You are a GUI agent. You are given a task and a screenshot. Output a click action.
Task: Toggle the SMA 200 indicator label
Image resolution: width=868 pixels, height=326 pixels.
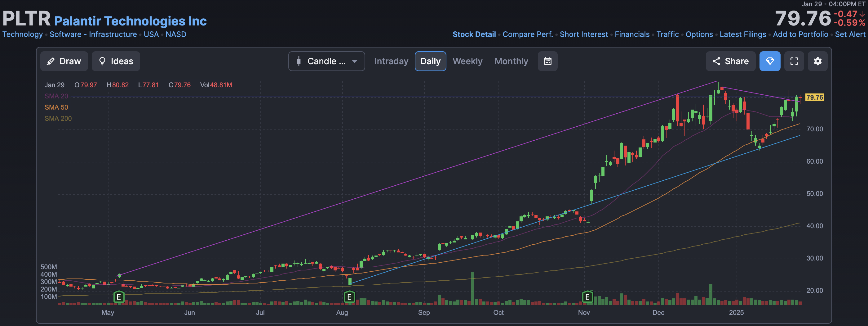pyautogui.click(x=58, y=119)
